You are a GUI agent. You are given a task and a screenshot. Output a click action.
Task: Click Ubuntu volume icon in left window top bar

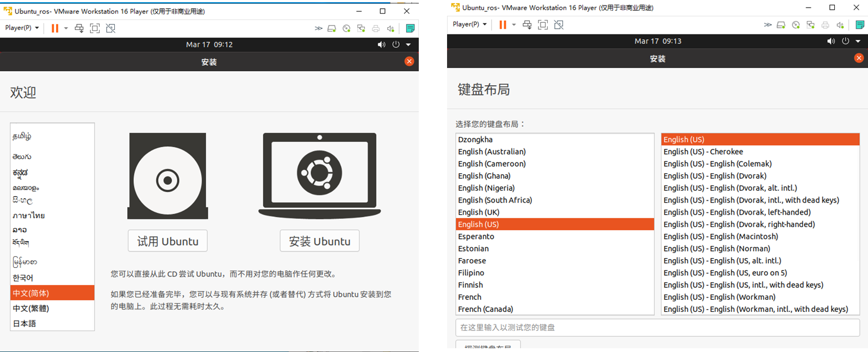[x=381, y=45]
